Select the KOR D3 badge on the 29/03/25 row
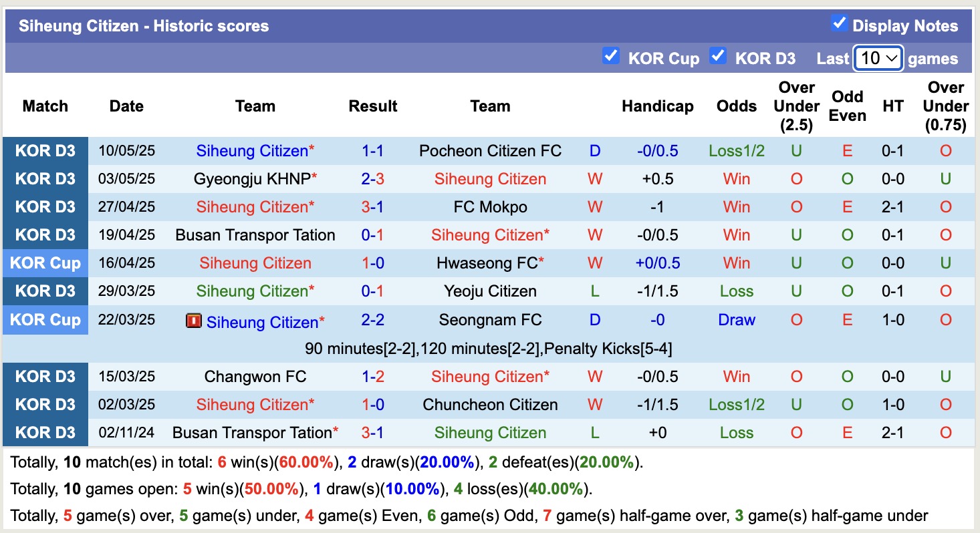 [45, 291]
